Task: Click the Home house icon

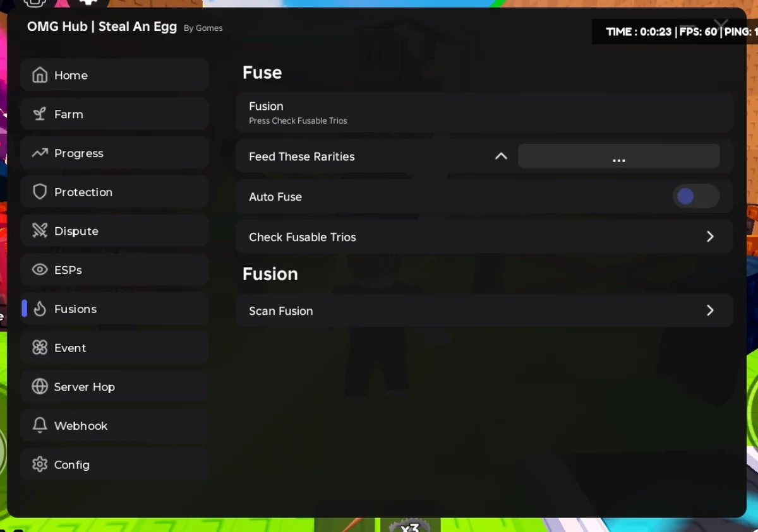Action: (40, 75)
